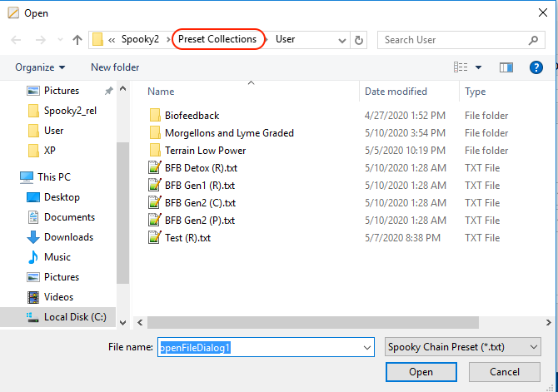
Task: Open the Organize dropdown menu
Action: 40,67
